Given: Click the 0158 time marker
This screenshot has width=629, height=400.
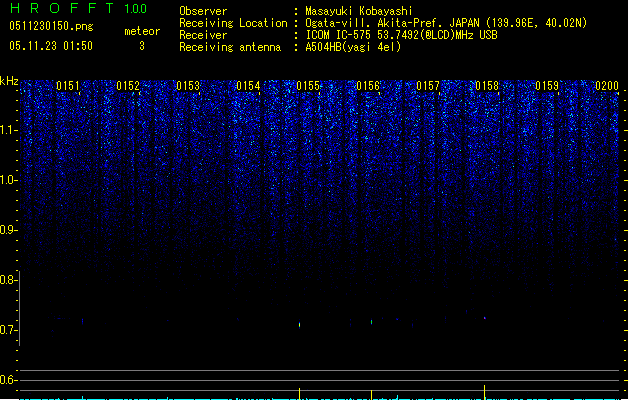Looking at the screenshot, I should coord(487,86).
